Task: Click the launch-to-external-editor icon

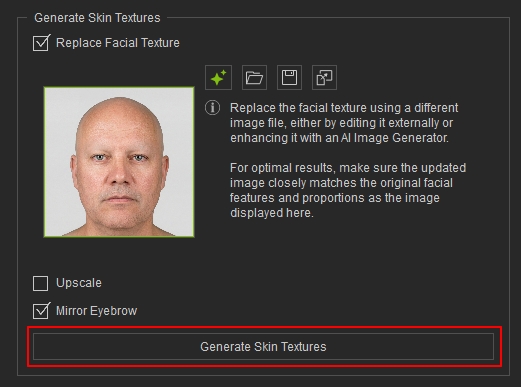Action: (324, 78)
